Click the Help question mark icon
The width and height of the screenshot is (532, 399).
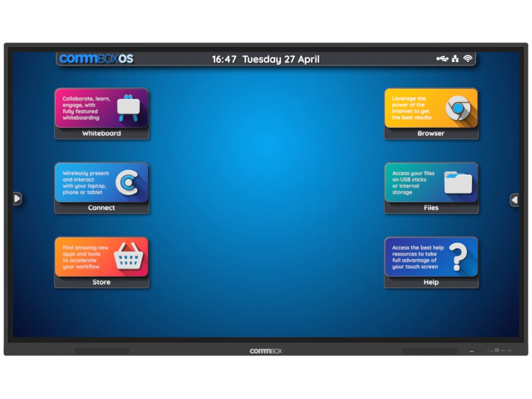click(458, 257)
